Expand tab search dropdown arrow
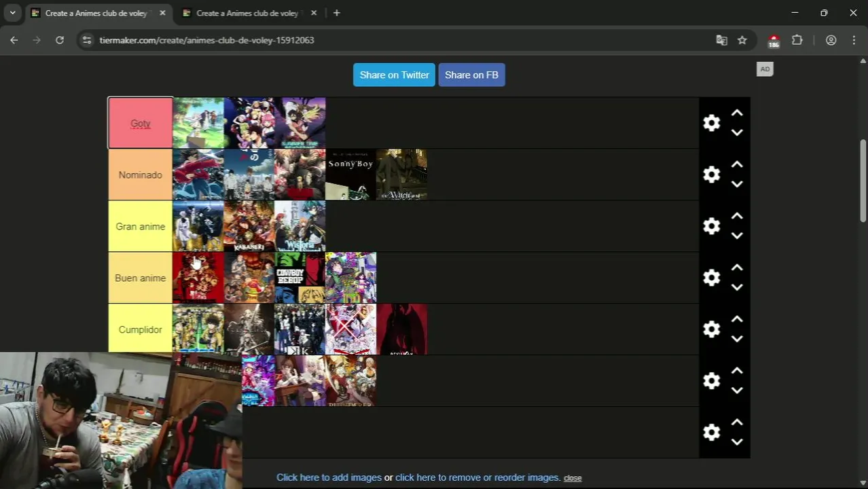 [12, 13]
